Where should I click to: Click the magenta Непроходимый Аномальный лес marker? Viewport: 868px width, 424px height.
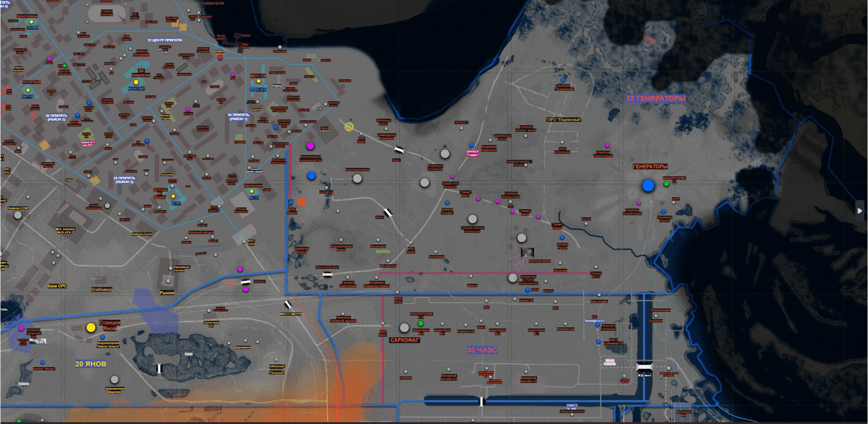tap(310, 146)
